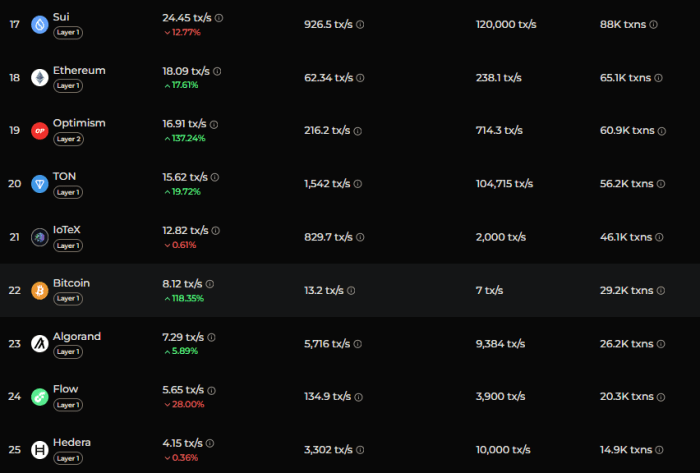Show info for Hedera 3,302 tx/s
The image size is (700, 473).
click(360, 450)
